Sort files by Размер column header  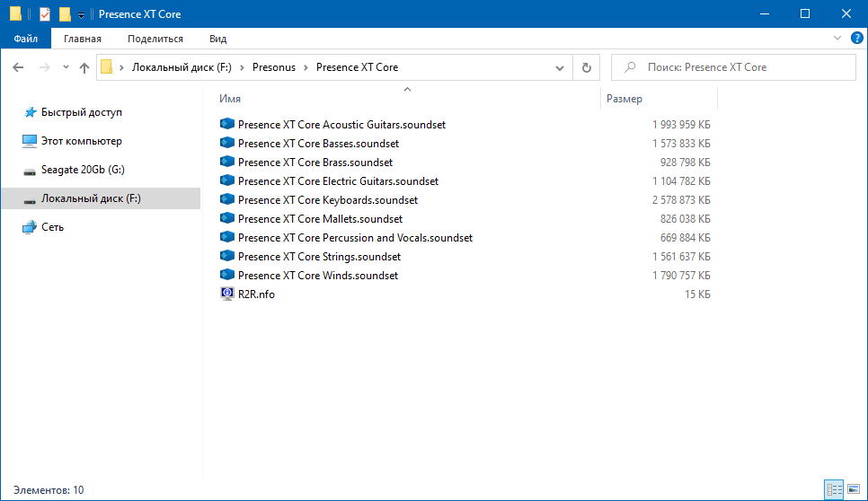pos(624,99)
